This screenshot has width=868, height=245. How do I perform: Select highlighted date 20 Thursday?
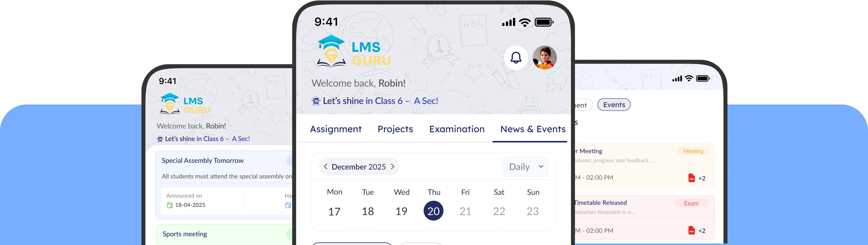tap(433, 211)
